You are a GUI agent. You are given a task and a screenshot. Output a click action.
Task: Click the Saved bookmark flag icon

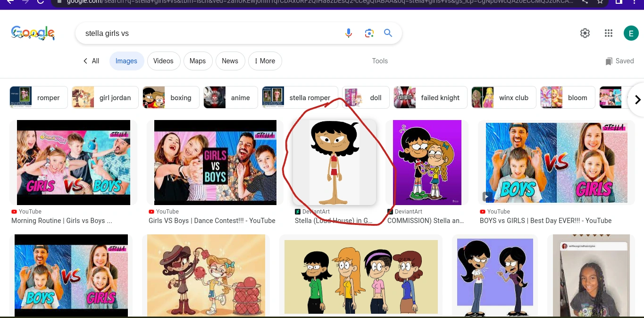pyautogui.click(x=609, y=60)
